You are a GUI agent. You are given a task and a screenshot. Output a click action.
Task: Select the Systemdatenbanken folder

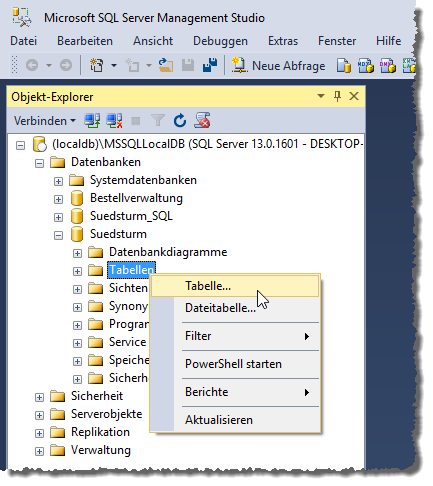click(143, 180)
